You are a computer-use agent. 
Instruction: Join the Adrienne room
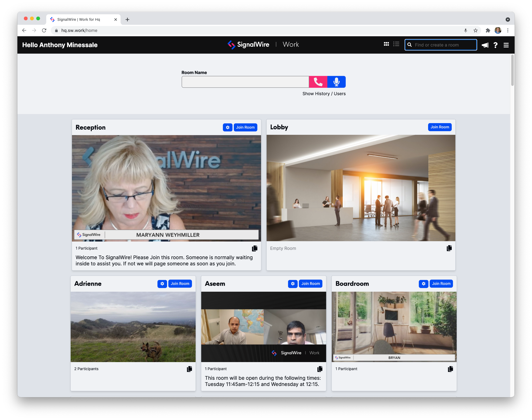coord(180,284)
